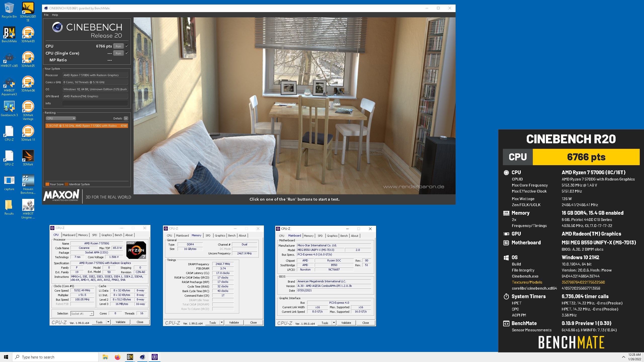Screen dimensions: 644x362
Task: Show hidden system tray icons
Action: pos(623,357)
